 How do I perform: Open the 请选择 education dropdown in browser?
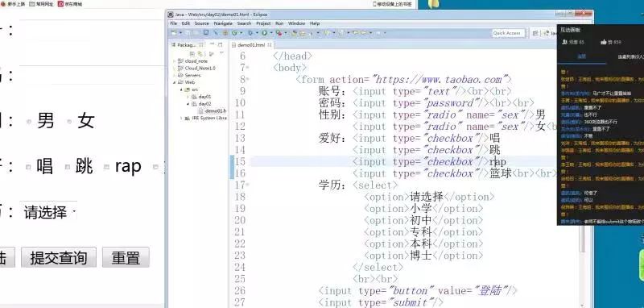coord(48,213)
